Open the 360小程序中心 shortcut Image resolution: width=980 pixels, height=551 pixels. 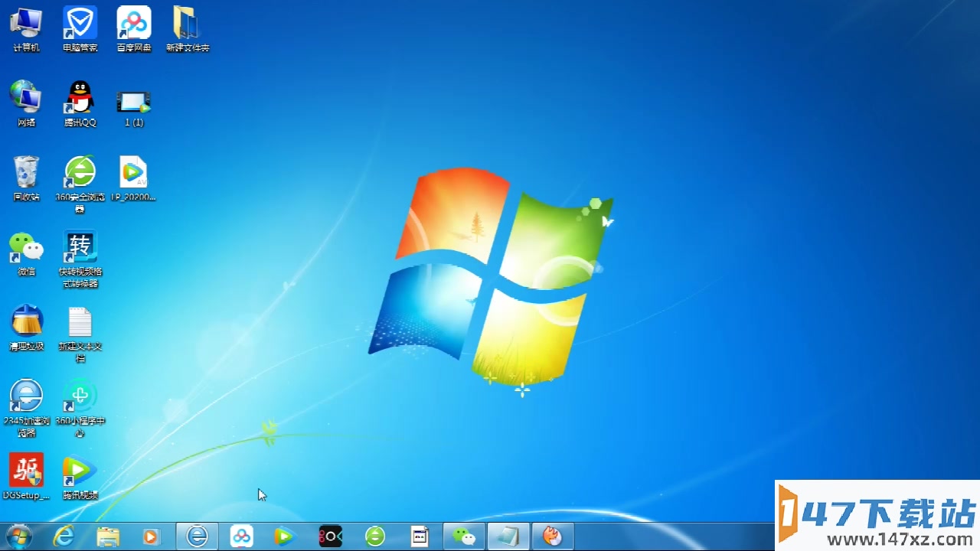80,408
